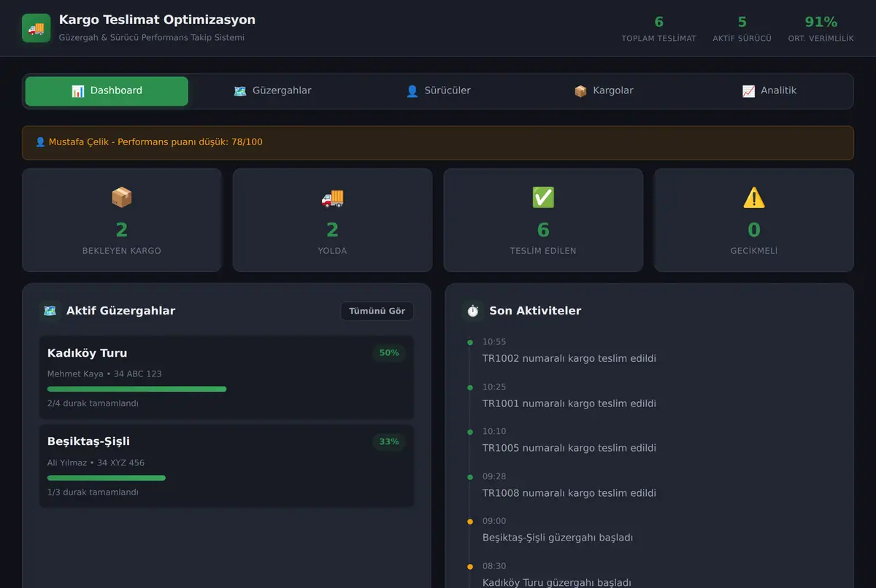This screenshot has width=876, height=588.
Task: Click the Gecikmeli count 0
Action: [x=754, y=231]
